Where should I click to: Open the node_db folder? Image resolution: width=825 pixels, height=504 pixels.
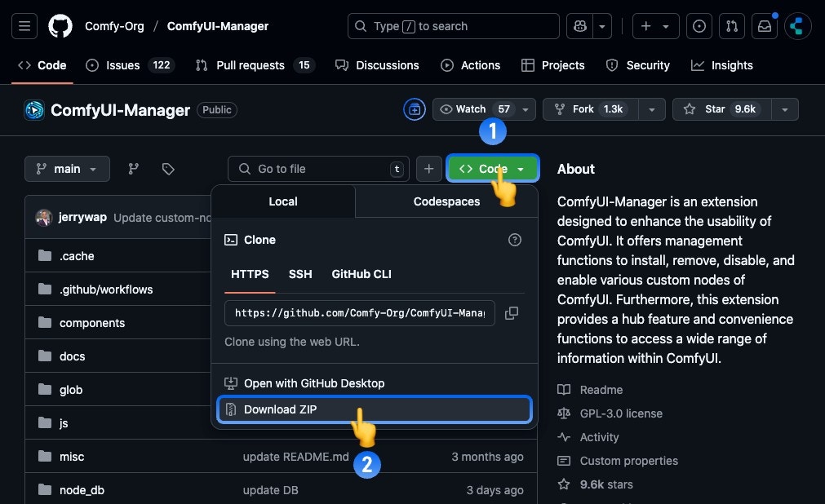82,490
